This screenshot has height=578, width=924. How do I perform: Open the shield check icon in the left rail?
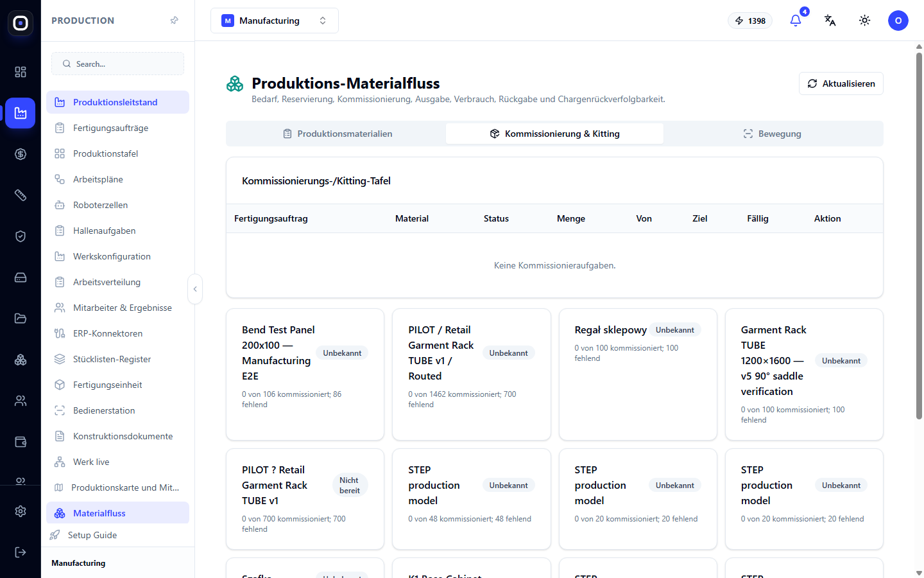coord(21,236)
